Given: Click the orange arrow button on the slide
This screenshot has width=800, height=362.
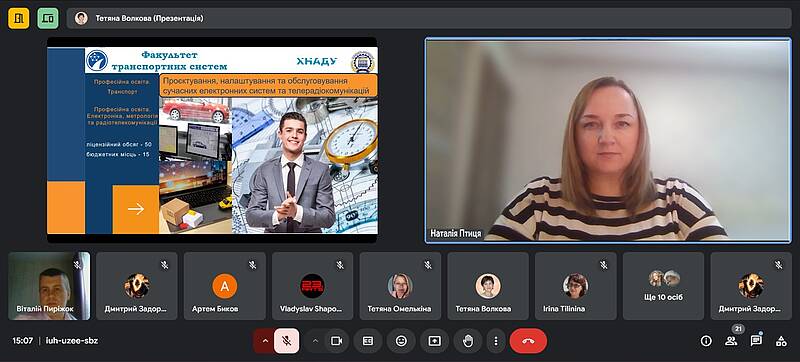Looking at the screenshot, I should click(136, 209).
